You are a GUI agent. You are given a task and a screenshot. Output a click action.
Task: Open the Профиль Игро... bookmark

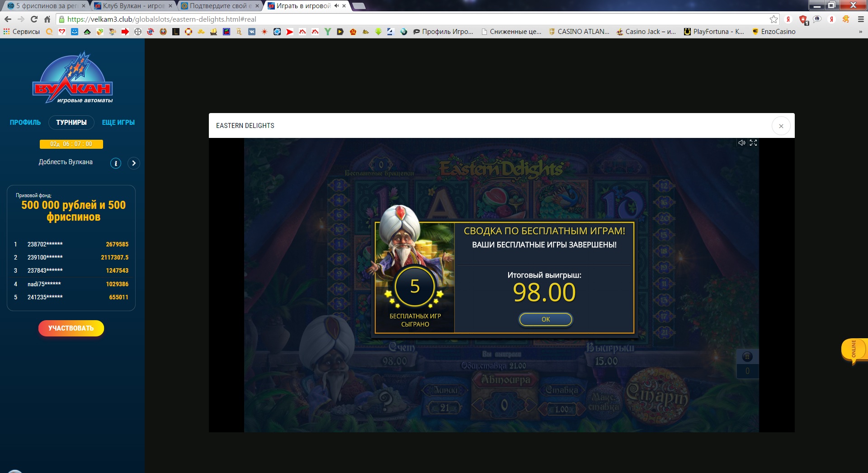coord(443,32)
